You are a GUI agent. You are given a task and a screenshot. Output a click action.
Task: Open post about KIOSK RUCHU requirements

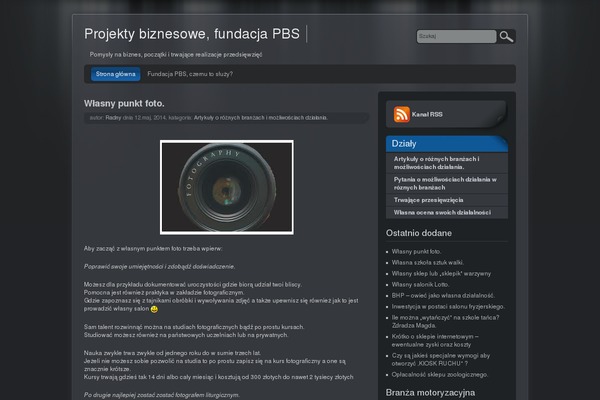coord(441,359)
